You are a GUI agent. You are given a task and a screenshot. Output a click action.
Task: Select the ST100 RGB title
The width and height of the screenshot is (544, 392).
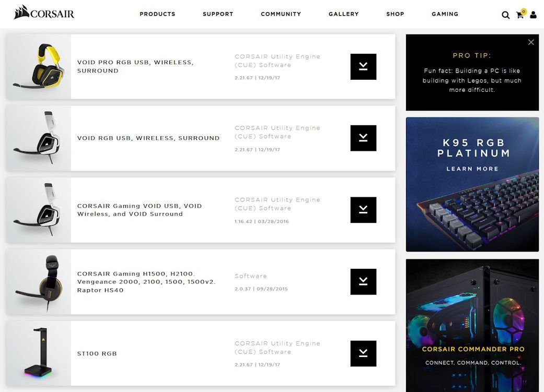97,353
